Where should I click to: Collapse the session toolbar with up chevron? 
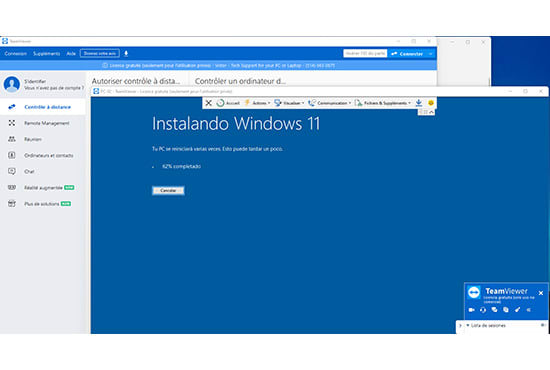[x=432, y=112]
